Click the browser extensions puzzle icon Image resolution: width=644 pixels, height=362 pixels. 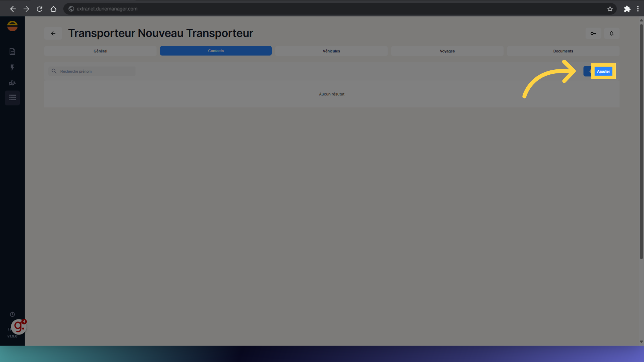627,9
